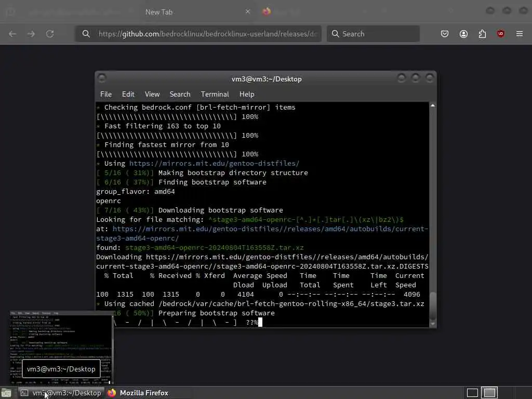This screenshot has height=399, width=532.
Task: Click the terminal scrollbar up arrow
Action: click(433, 105)
